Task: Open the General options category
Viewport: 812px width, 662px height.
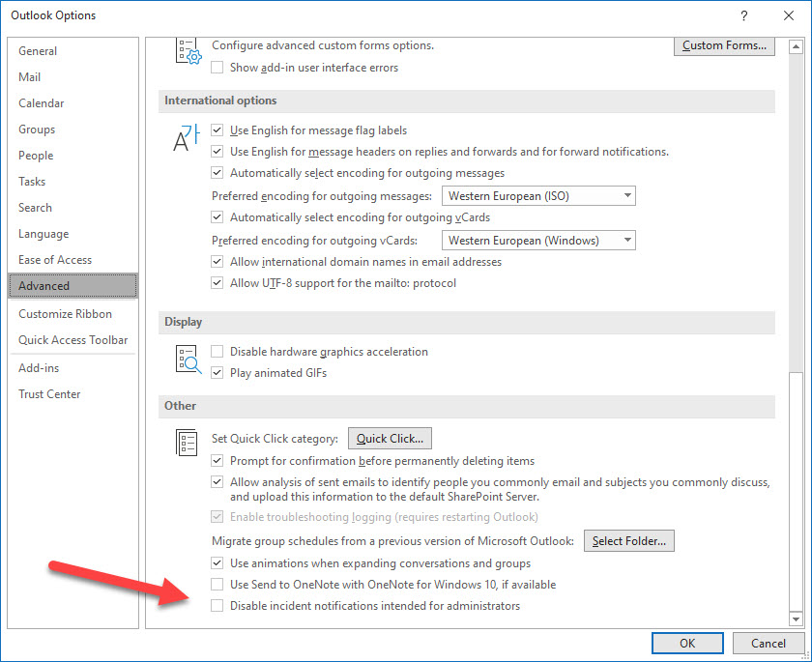Action: (73, 50)
